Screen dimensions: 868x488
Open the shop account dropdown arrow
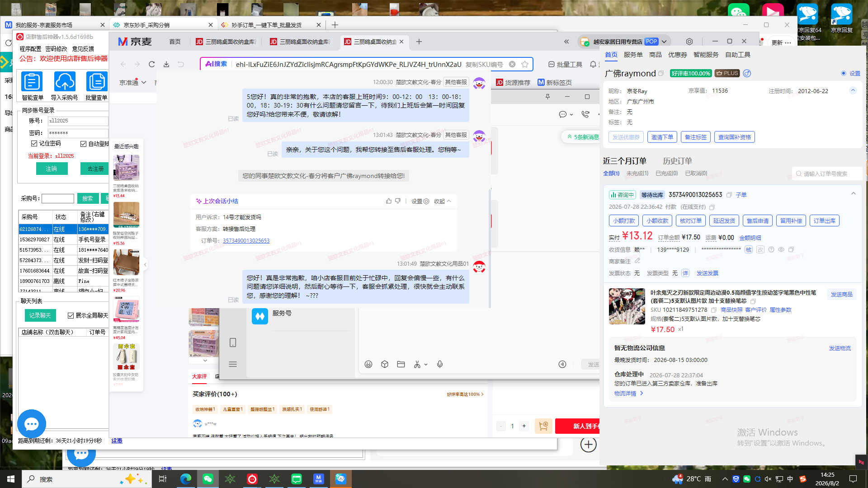tap(664, 42)
